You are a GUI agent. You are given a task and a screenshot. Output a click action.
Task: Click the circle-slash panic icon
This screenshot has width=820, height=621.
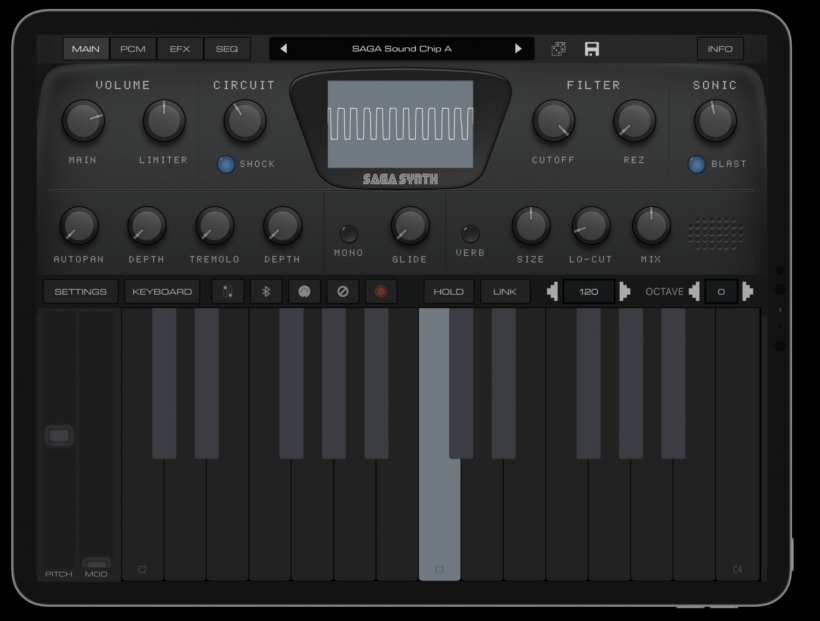342,292
